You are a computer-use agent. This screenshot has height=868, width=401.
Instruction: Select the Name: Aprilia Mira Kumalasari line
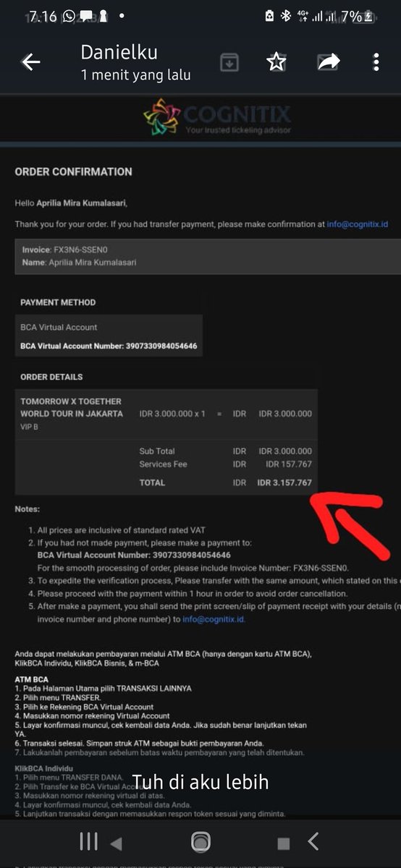(79, 262)
